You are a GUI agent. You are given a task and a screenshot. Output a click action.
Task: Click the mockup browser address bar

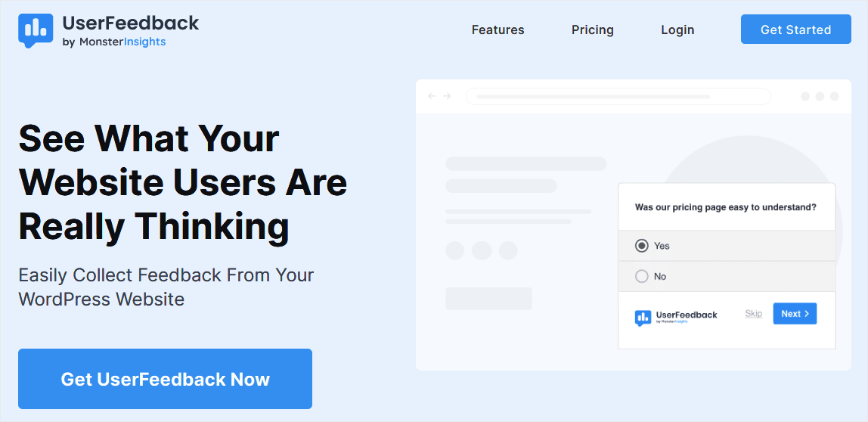[618, 97]
